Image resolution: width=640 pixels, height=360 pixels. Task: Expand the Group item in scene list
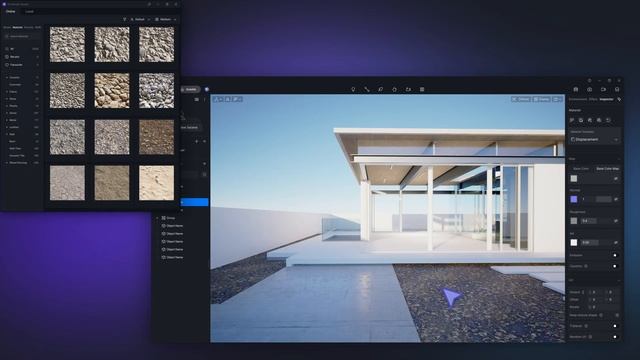[158, 218]
